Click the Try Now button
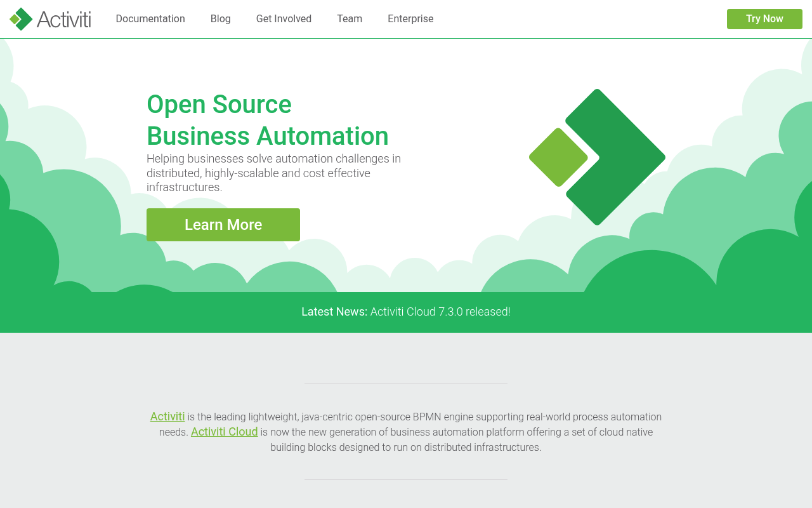The height and width of the screenshot is (508, 812). click(764, 19)
